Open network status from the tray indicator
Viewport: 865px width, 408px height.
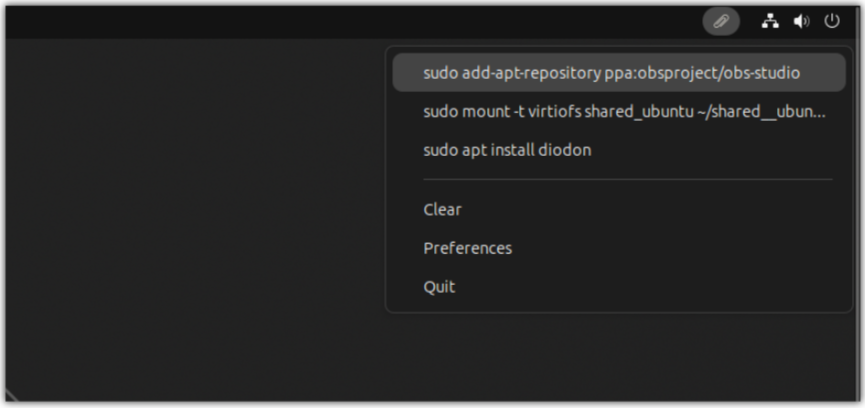coord(770,21)
